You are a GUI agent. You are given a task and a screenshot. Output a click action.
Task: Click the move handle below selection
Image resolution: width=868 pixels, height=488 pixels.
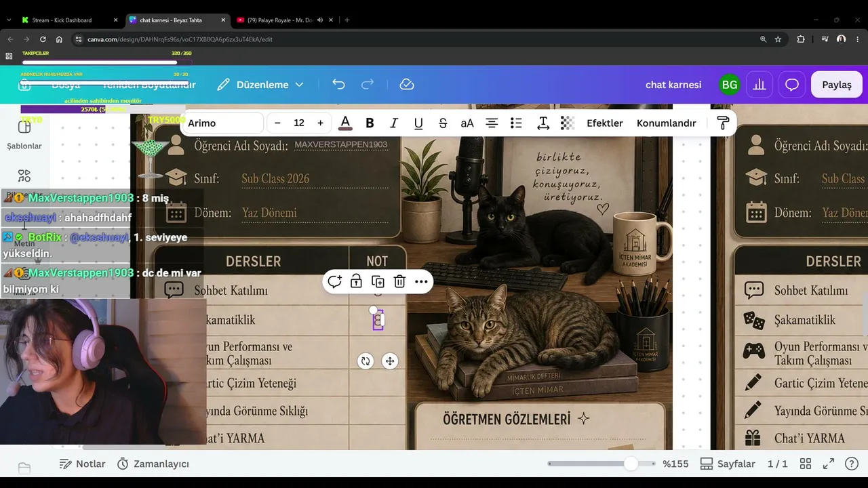[390, 361]
